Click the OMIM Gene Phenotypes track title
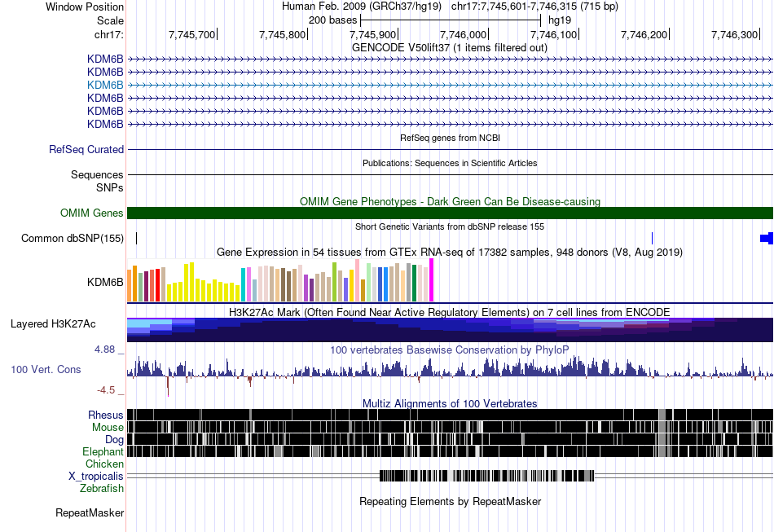The height and width of the screenshot is (532, 774). click(x=451, y=201)
